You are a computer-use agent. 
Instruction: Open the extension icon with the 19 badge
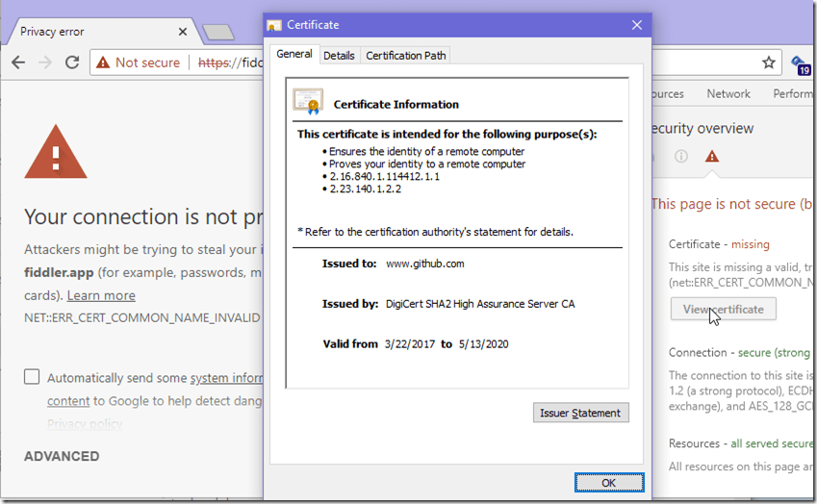[x=801, y=64]
